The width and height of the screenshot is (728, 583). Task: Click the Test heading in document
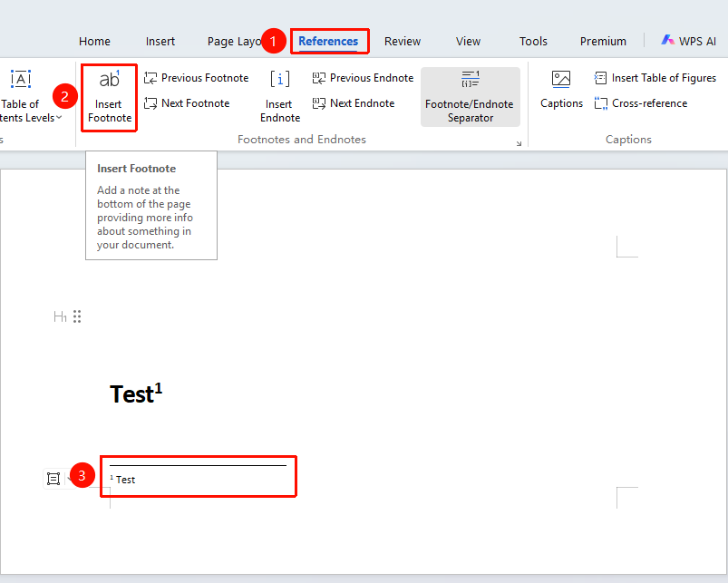[131, 394]
